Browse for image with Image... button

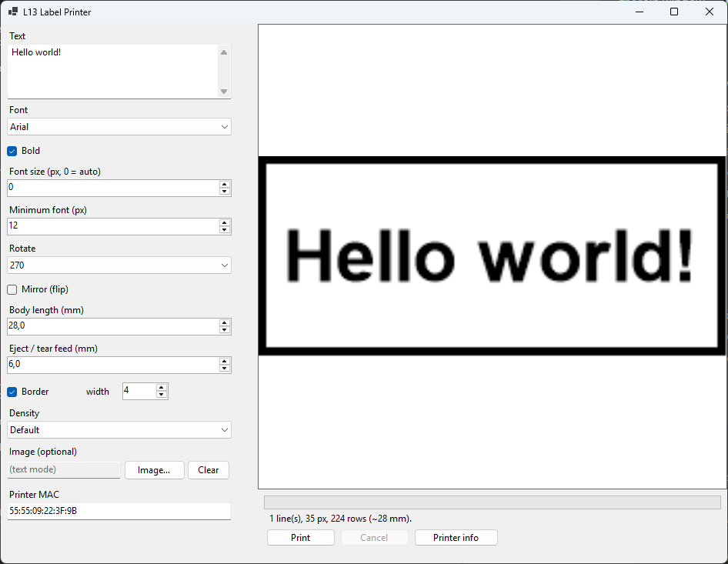point(154,470)
